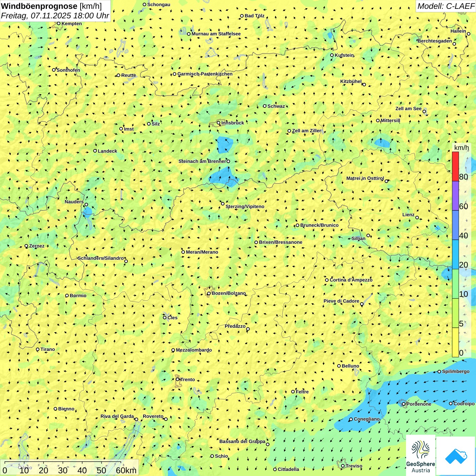
Task: Click the Kufstein location marker
Action: click(332, 55)
